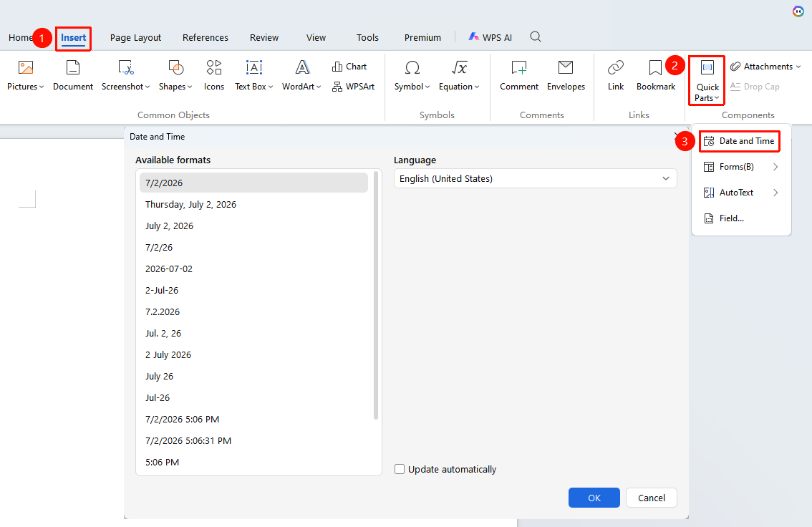Select the format "Thursday, July 2, 2026"
Image resolution: width=812 pixels, height=527 pixels.
tap(253, 205)
